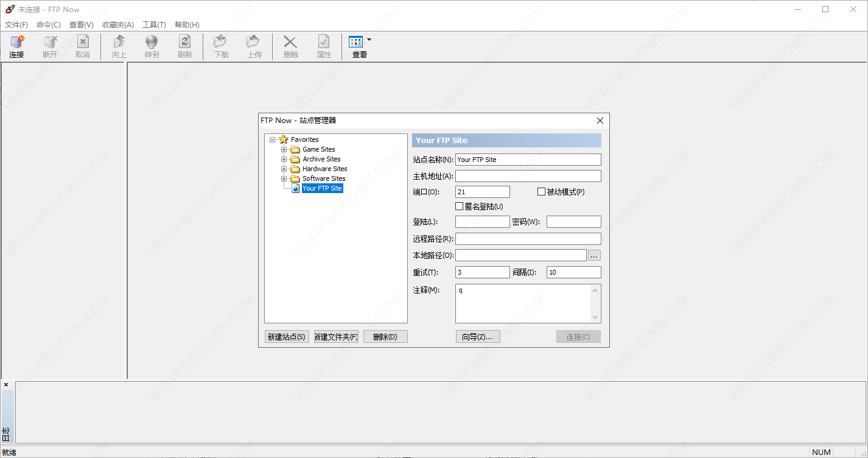Viewport: 868px width, 458px height.
Task: Expand the Hardware Sites folder
Action: point(284,169)
